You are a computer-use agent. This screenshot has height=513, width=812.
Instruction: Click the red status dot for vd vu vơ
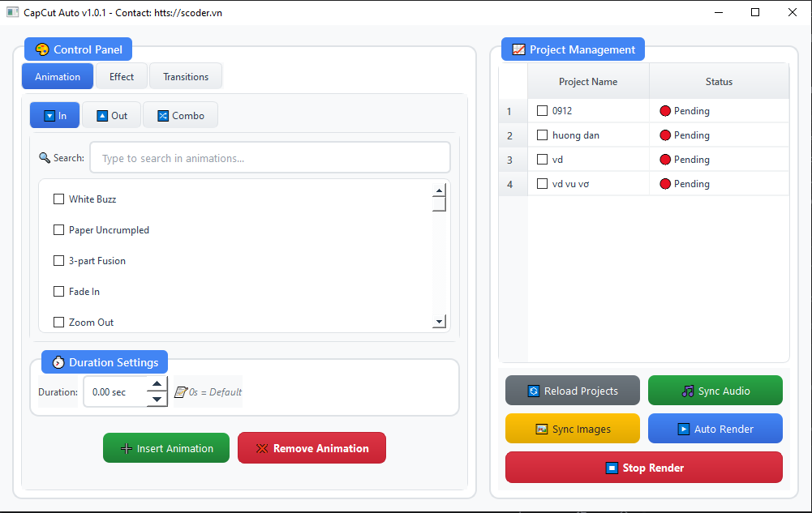point(665,184)
